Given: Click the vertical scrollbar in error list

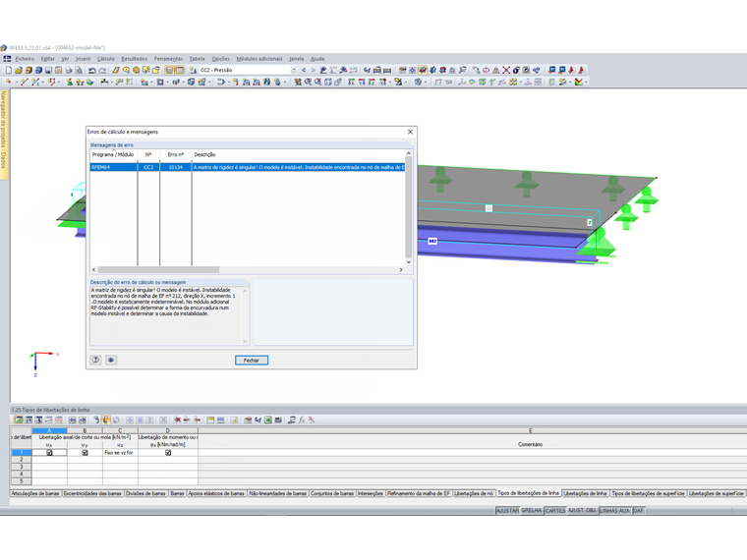Looking at the screenshot, I should pyautogui.click(x=408, y=207).
